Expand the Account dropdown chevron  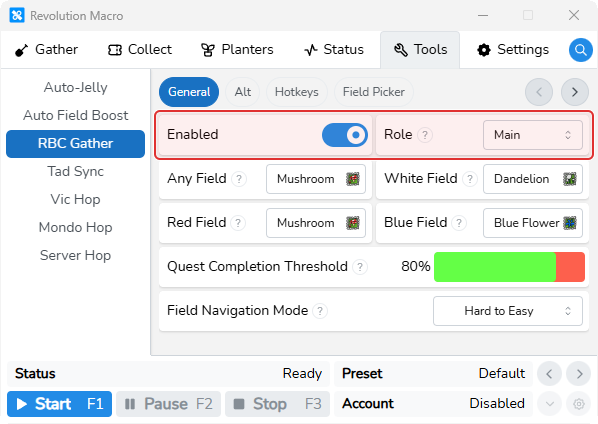(550, 404)
